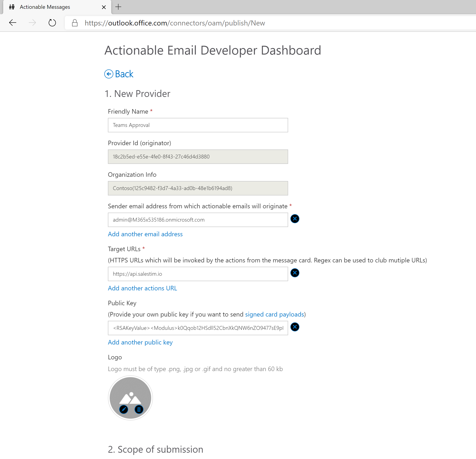476x459 pixels.
Task: Select the Actionable Messages browser tab
Action: coord(45,7)
